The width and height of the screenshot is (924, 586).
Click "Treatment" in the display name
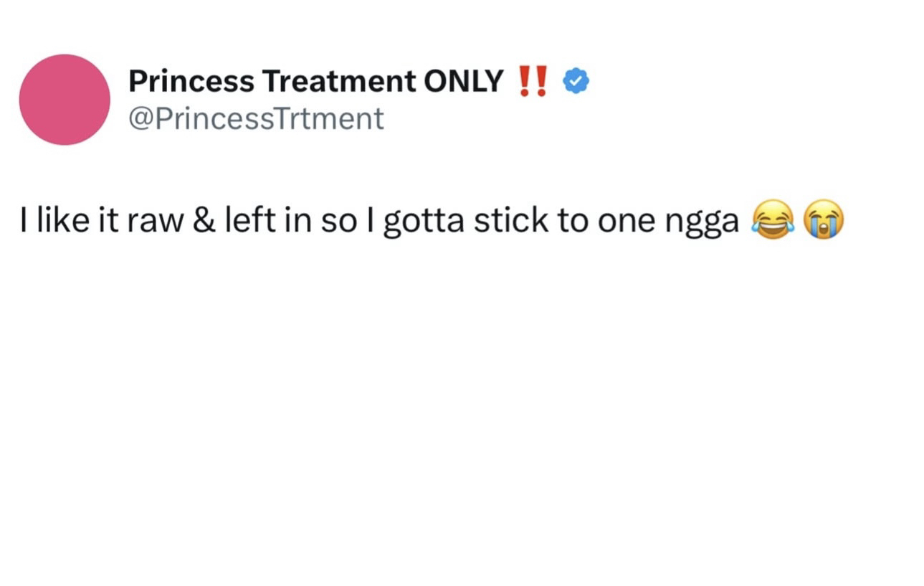coord(338,82)
